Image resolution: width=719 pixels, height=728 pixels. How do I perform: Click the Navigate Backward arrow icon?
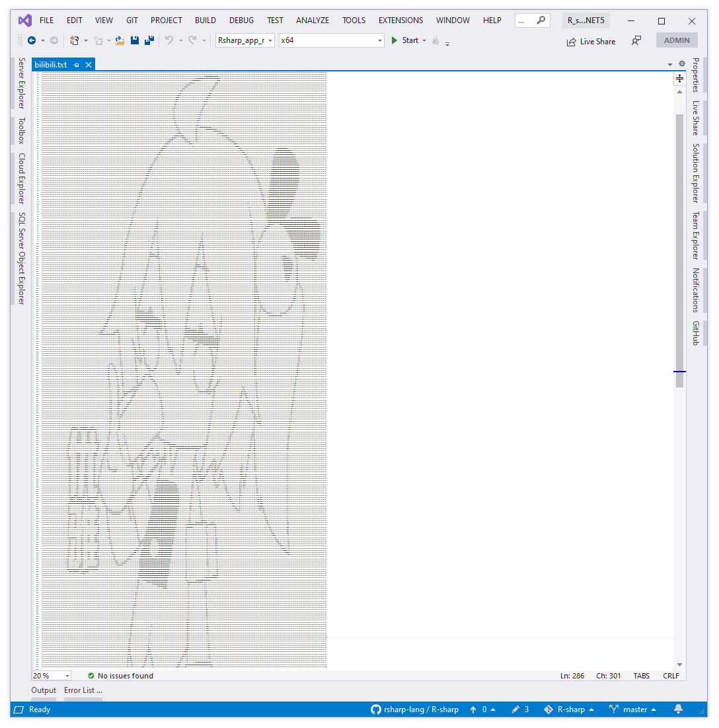click(32, 40)
